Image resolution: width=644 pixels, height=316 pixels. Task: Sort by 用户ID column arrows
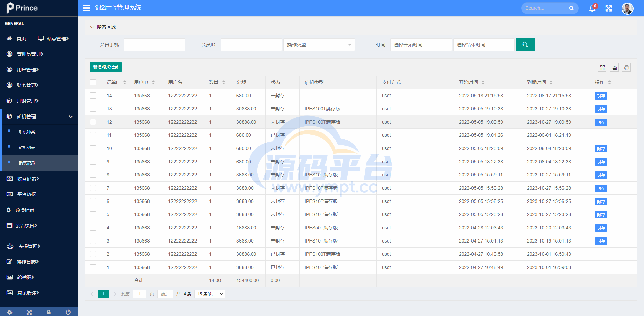[153, 82]
